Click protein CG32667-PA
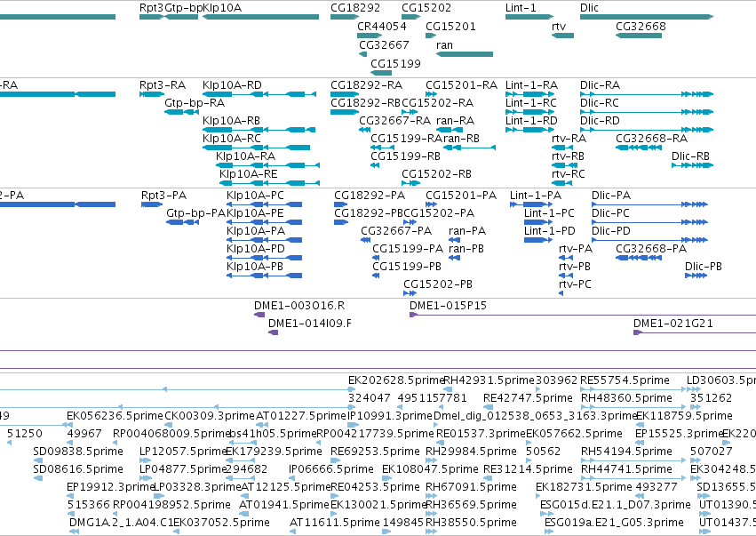 [x=365, y=240]
